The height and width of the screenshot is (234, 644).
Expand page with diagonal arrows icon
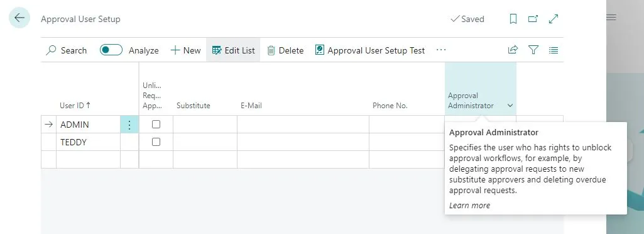(x=554, y=19)
